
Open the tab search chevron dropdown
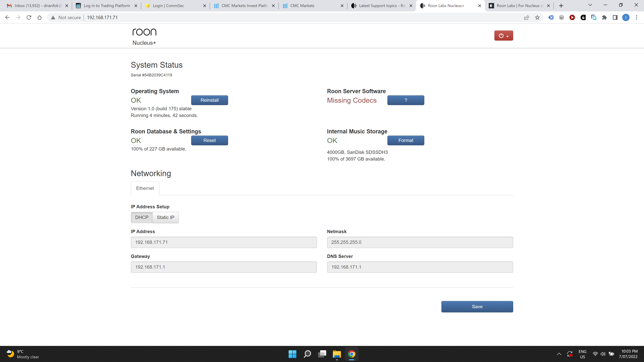coord(590,5)
